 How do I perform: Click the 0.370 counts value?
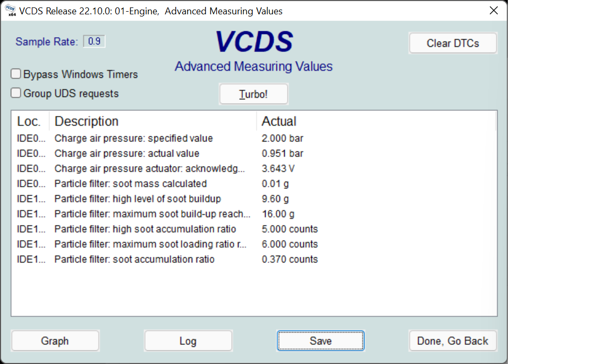(x=290, y=259)
